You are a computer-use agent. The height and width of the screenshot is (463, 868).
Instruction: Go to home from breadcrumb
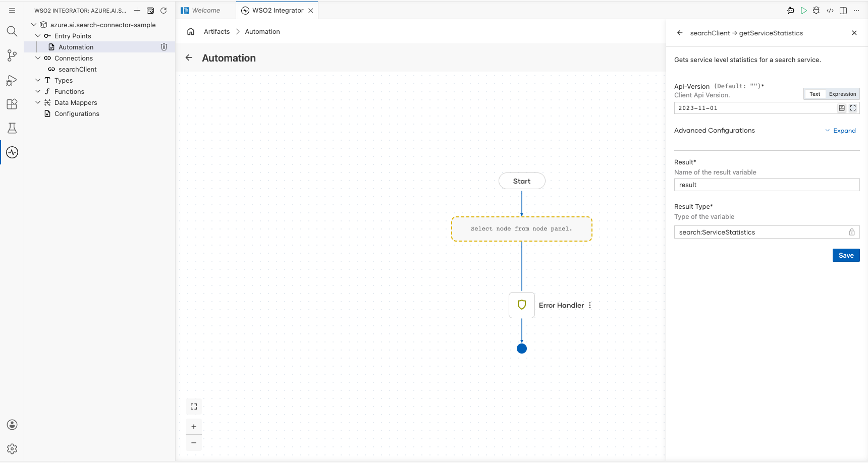[x=191, y=31]
